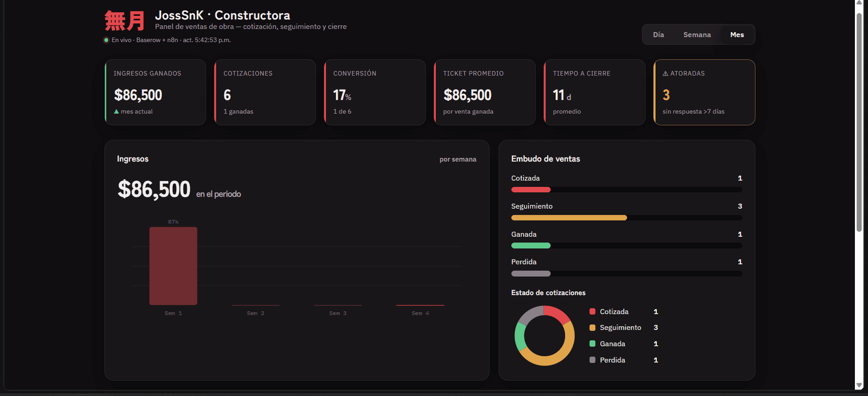Click the "Embudo de ventas" heading
This screenshot has height=396, width=868.
tap(546, 159)
